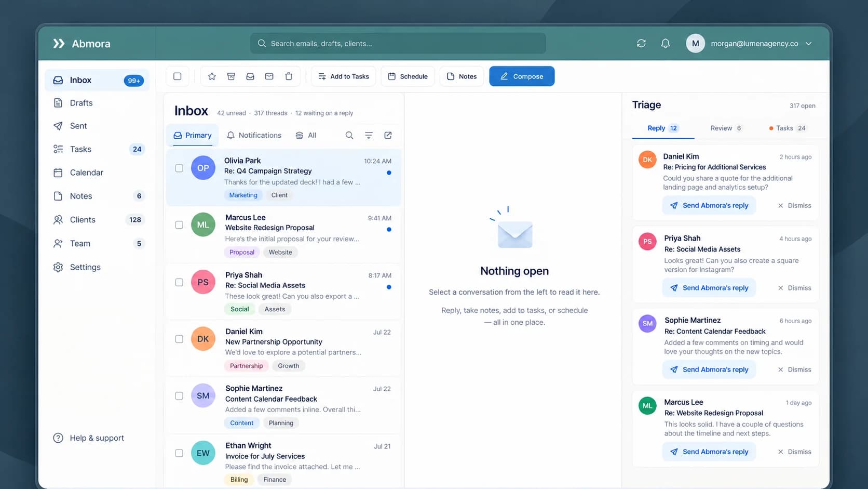Expand the account dropdown chevron

808,44
